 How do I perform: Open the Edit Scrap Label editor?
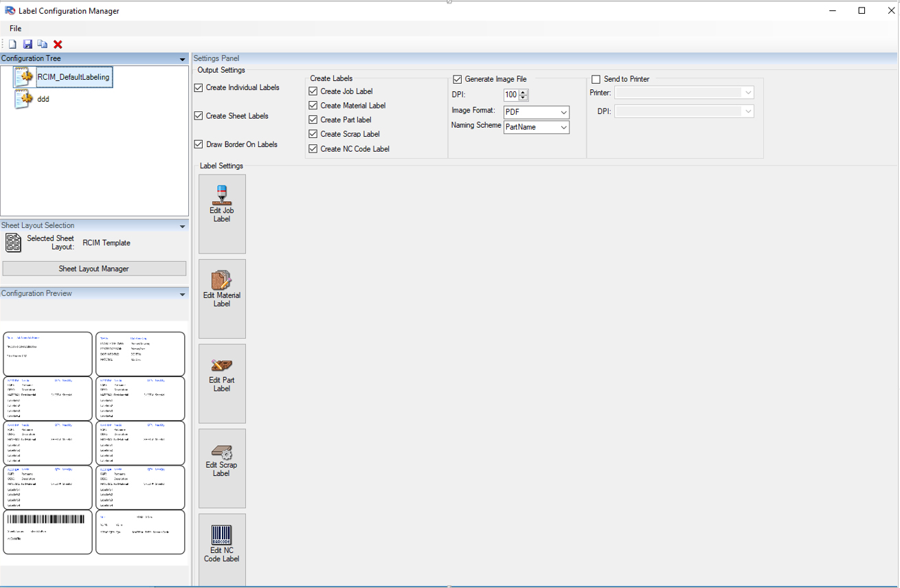point(221,468)
